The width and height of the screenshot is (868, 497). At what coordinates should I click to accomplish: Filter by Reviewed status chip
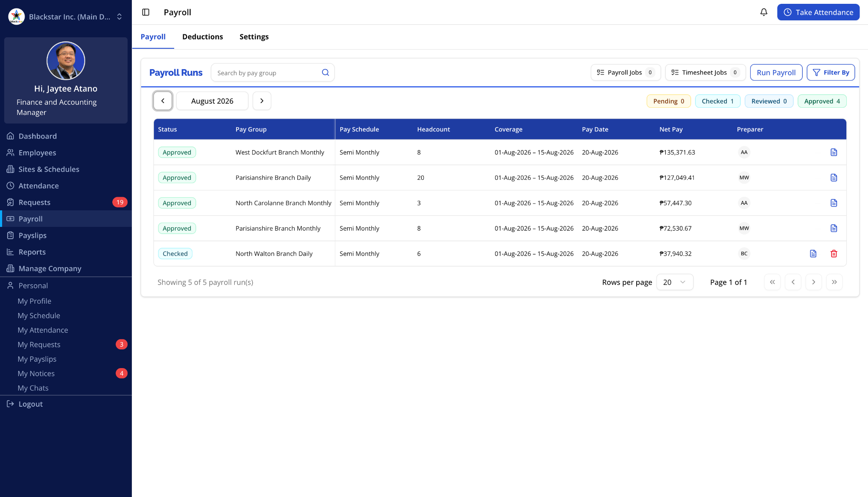tap(769, 101)
